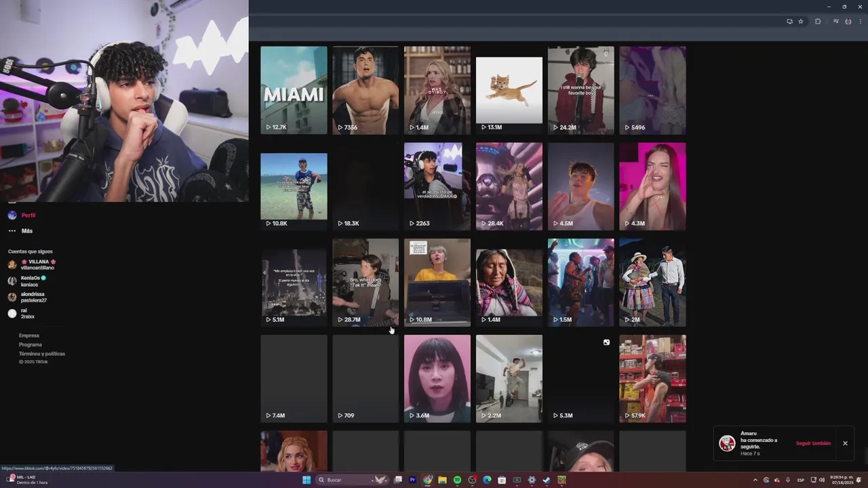The height and width of the screenshot is (488, 868).
Task: Expand the Programa footer section
Action: coord(31,344)
